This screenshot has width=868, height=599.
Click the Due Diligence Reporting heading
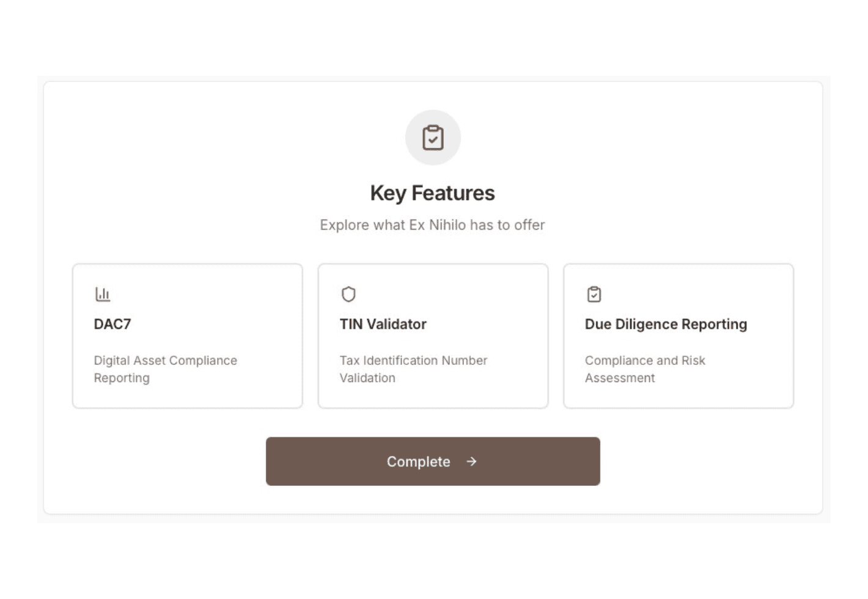click(x=666, y=324)
